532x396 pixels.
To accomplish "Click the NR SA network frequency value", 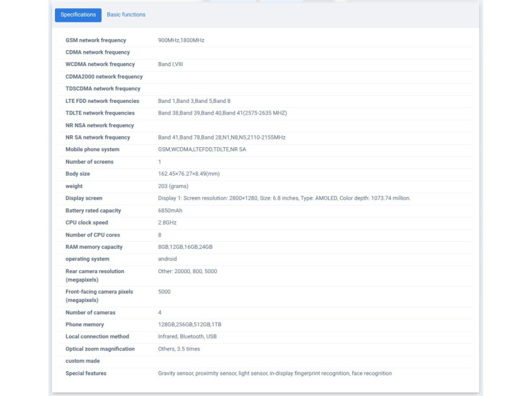I will click(222, 138).
